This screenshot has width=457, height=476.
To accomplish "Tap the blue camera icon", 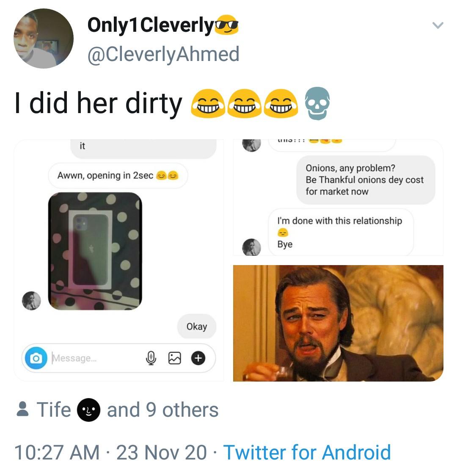I will coord(36,358).
